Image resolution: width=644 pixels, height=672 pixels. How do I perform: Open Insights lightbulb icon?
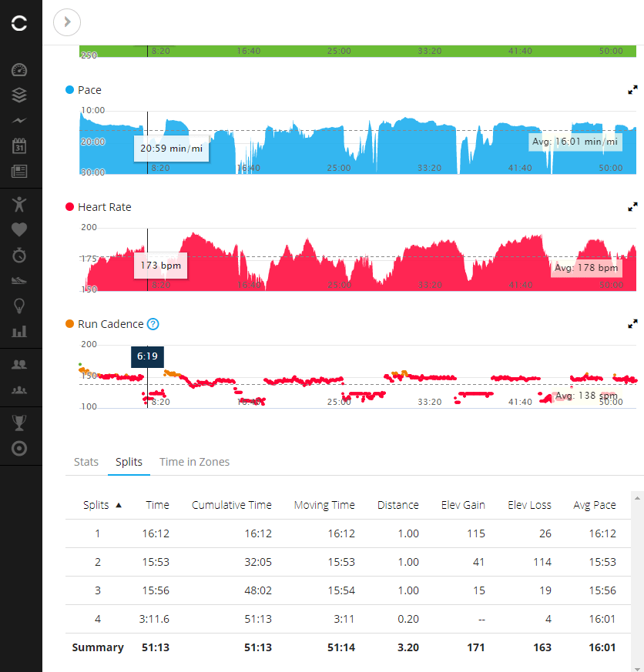(x=20, y=306)
